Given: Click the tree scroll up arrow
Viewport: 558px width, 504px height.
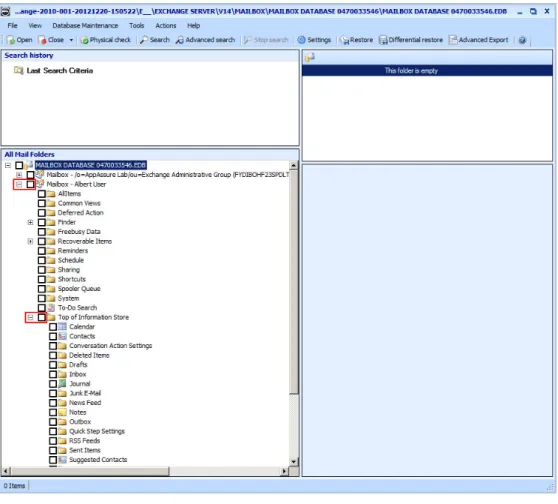Looking at the screenshot, I should pyautogui.click(x=294, y=165).
